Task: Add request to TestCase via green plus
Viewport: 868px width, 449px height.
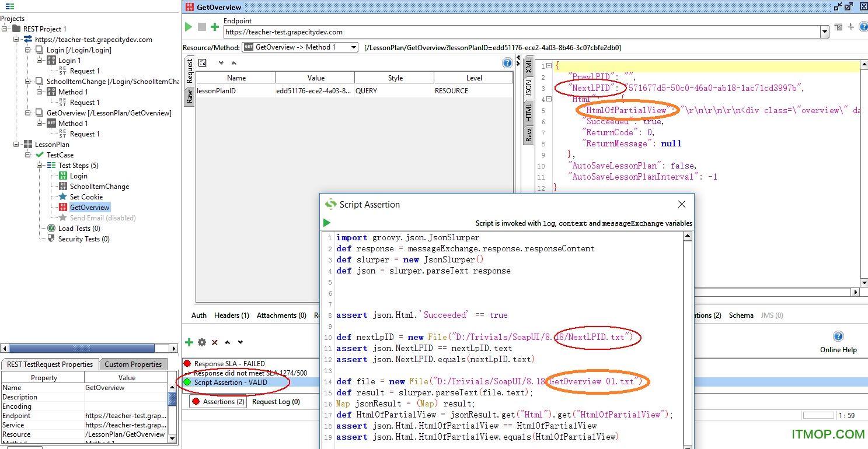Action: [x=215, y=27]
